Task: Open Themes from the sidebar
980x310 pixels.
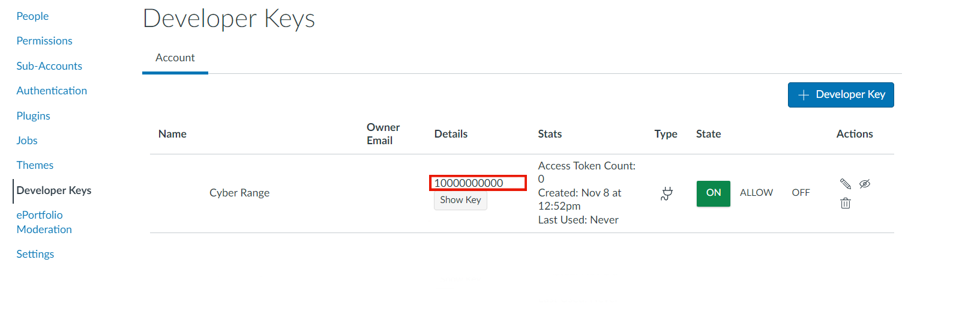Action: coord(35,165)
